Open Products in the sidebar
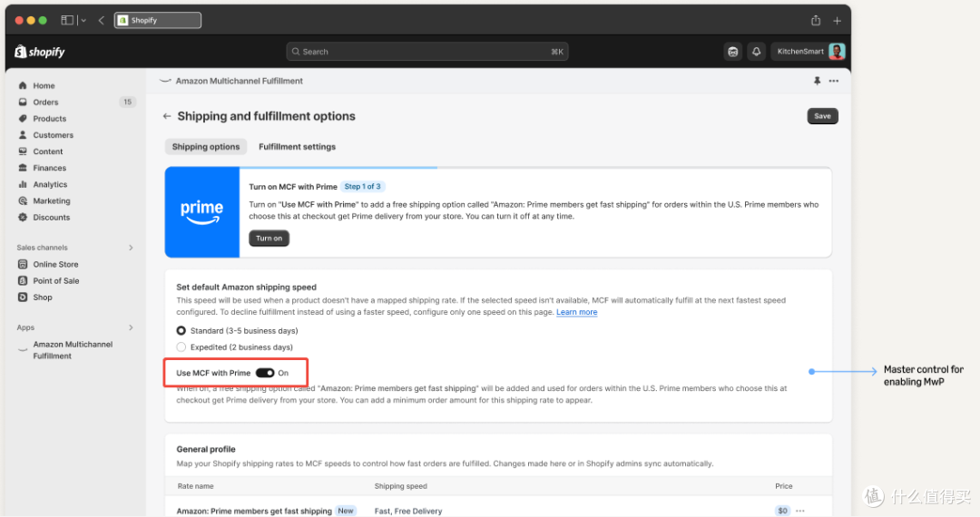980x517 pixels. (x=49, y=119)
